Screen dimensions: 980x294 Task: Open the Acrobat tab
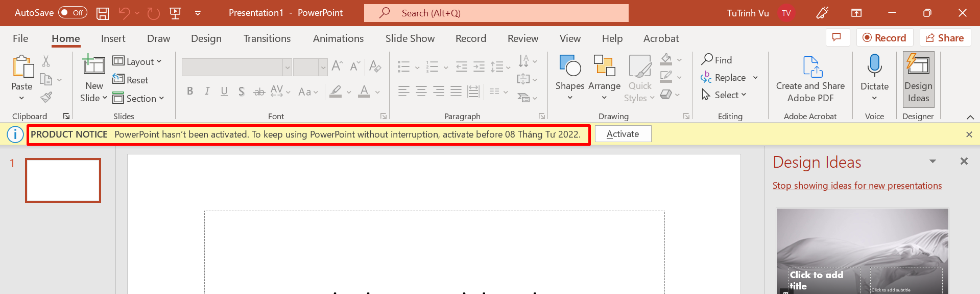click(661, 38)
